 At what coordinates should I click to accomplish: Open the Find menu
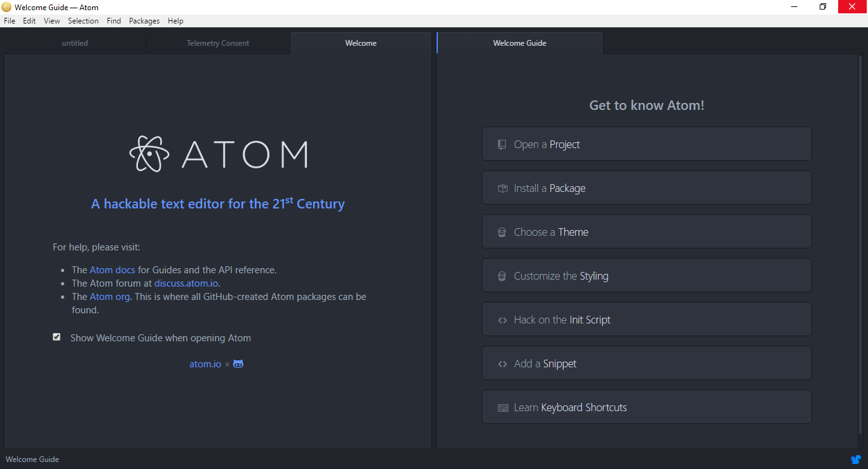[114, 21]
